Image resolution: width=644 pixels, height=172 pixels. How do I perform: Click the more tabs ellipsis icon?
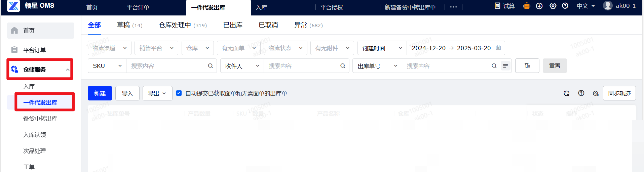[x=453, y=7]
